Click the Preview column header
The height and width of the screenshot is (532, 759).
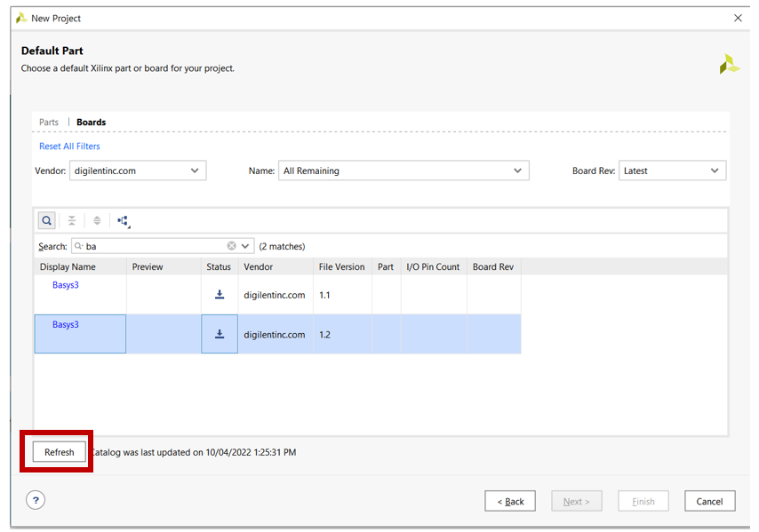pyautogui.click(x=164, y=266)
